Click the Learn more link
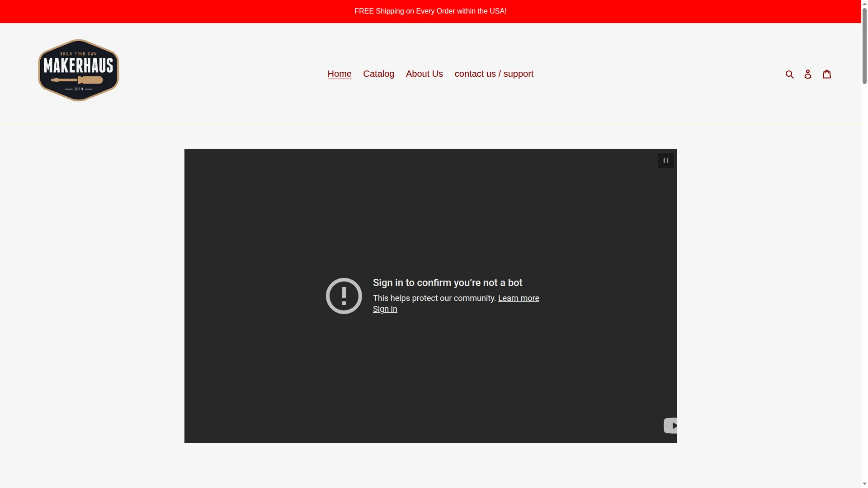This screenshot has height=488, width=868. 519,298
